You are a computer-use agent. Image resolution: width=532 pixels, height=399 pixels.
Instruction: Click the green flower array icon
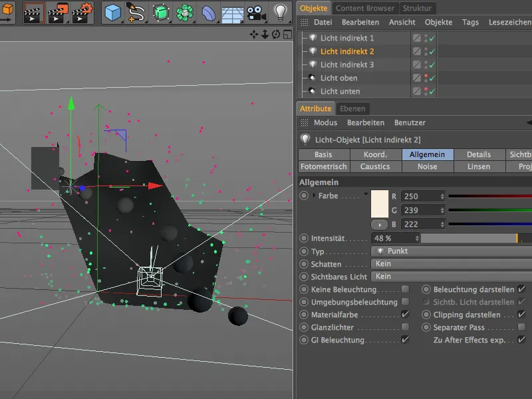pyautogui.click(x=185, y=13)
